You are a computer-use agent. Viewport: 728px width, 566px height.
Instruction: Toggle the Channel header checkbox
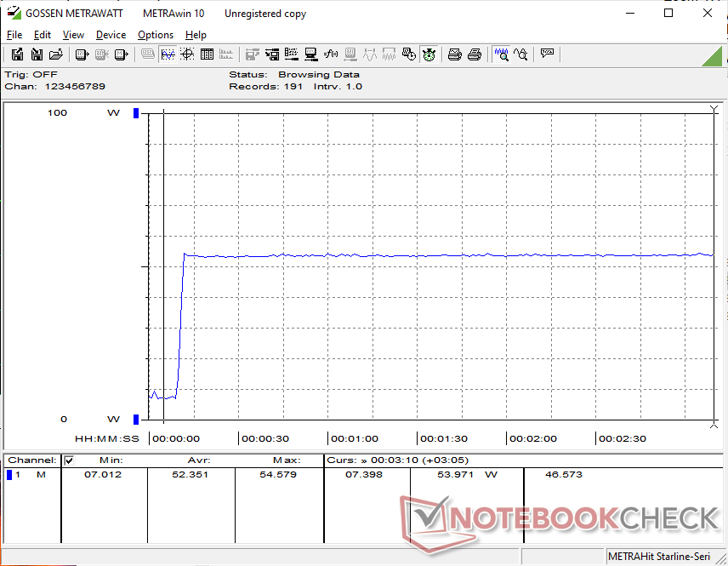pyautogui.click(x=70, y=460)
